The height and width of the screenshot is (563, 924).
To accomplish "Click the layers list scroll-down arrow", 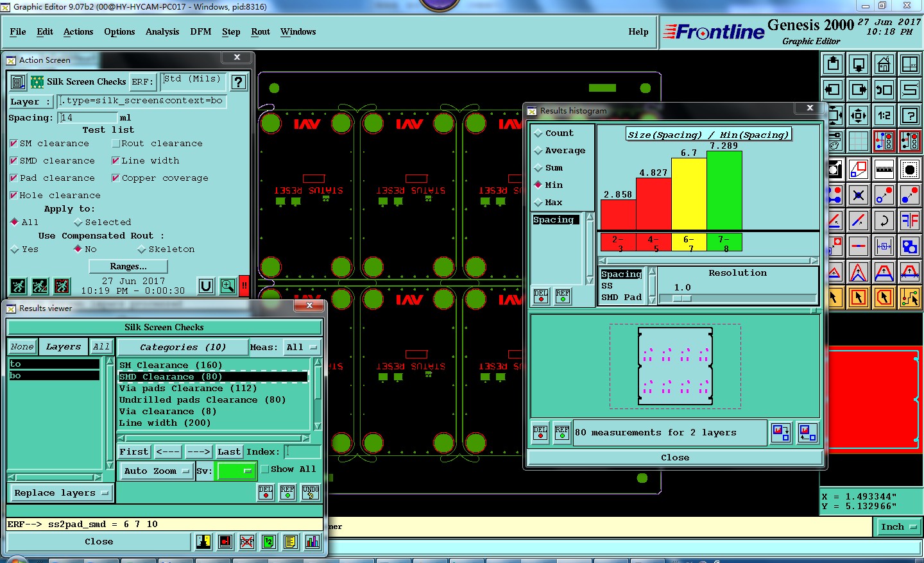I will [x=110, y=464].
